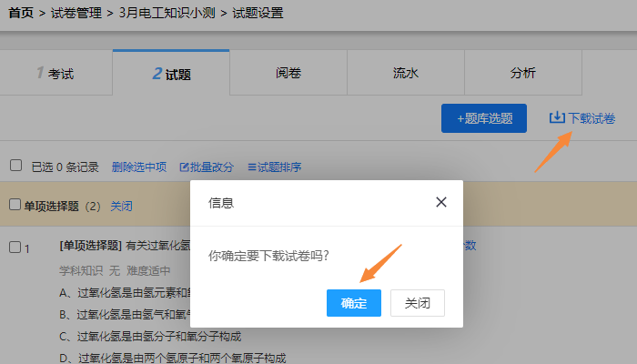
Task: Click the 确定 button in the dialog
Action: 353,303
